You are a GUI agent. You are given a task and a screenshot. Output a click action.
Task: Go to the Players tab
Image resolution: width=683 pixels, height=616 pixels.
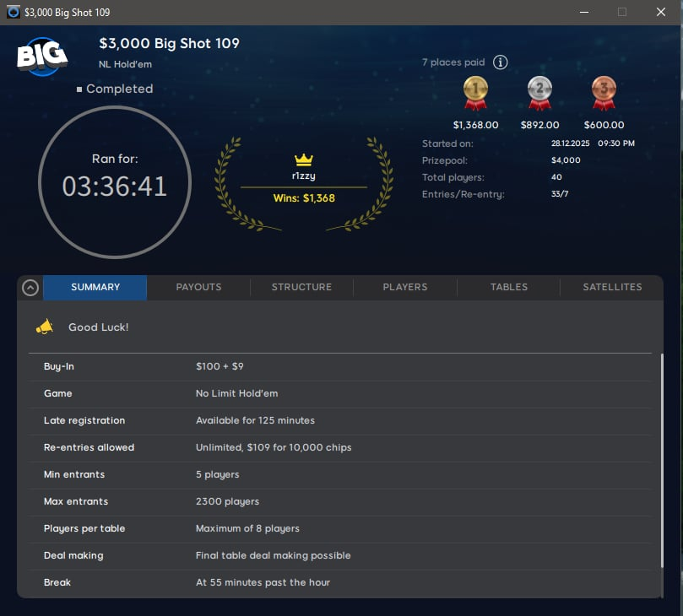pos(405,287)
